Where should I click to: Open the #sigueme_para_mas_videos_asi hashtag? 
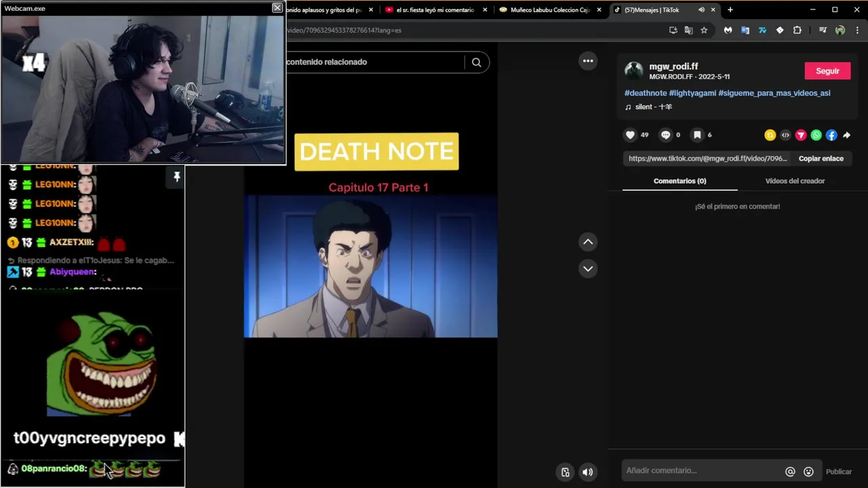pyautogui.click(x=774, y=93)
